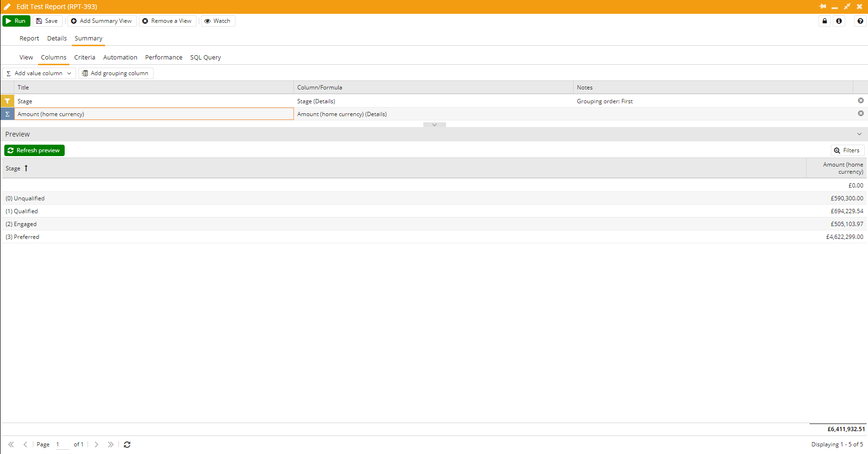This screenshot has width=868, height=454.
Task: Toggle sort order on the Stage header
Action: point(17,168)
